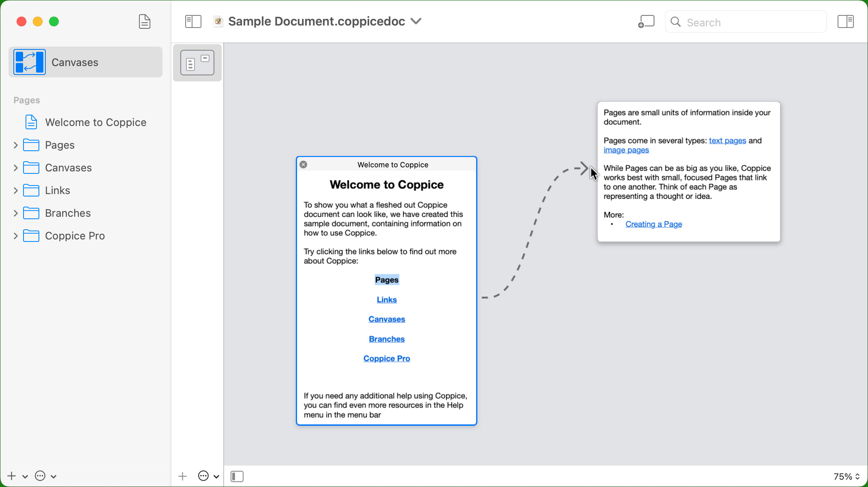The width and height of the screenshot is (868, 487).
Task: Toggle the canvas list panel at bottom
Action: [x=237, y=476]
